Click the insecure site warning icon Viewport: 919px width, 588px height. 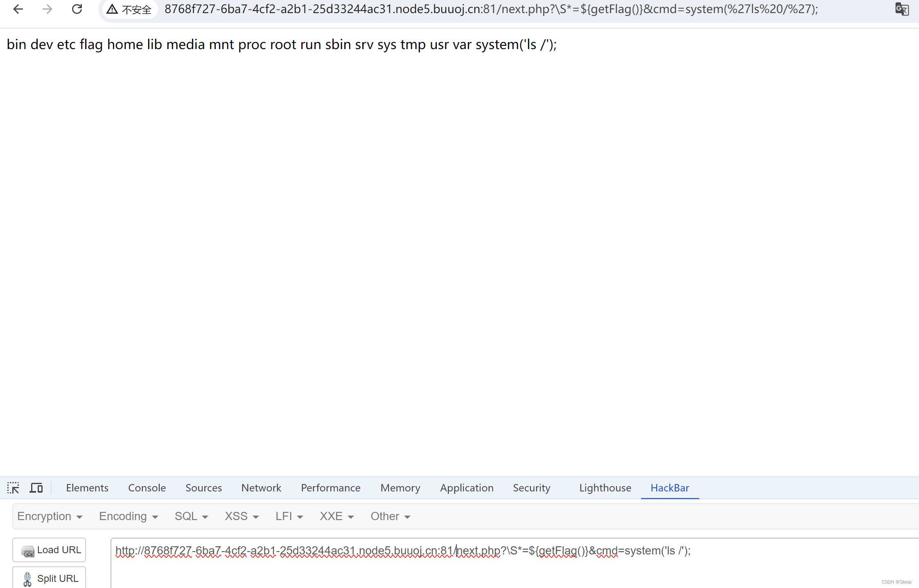coord(112,9)
